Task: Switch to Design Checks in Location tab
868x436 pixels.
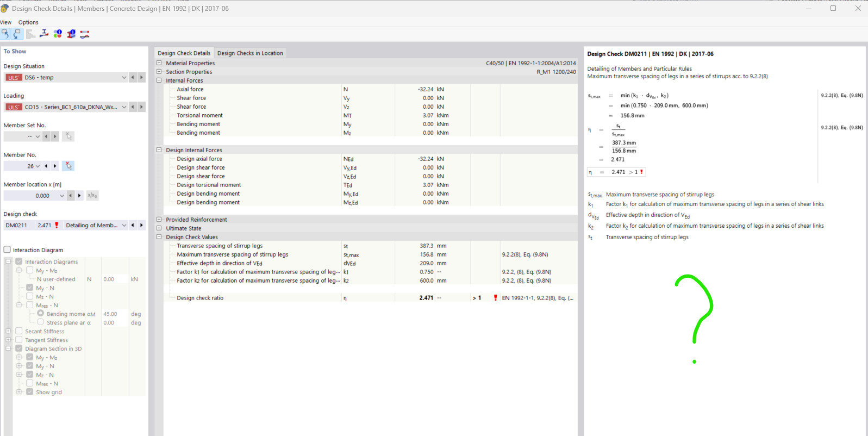Action: [x=250, y=53]
